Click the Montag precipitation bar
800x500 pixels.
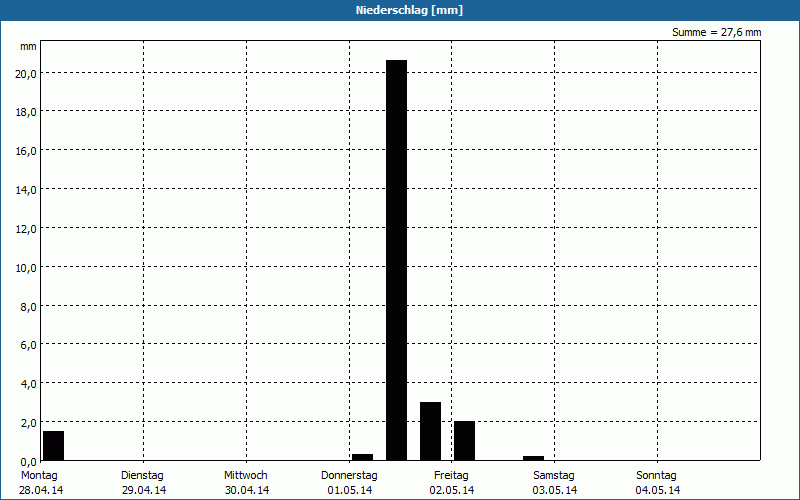54,446
